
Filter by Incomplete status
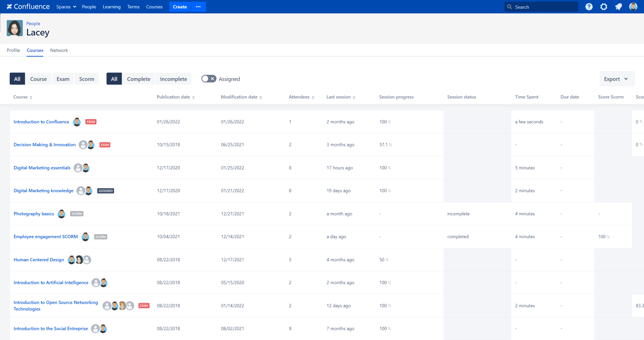tap(173, 79)
